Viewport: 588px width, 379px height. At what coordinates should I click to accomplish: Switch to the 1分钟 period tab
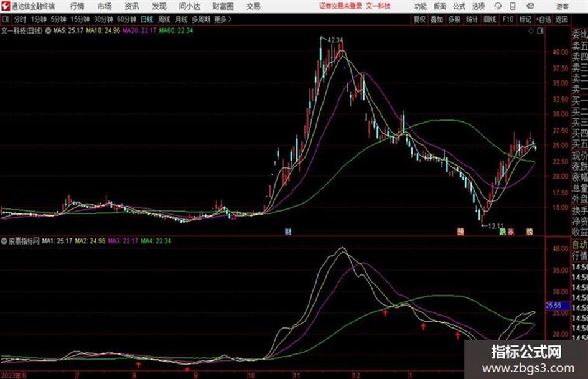coord(39,19)
